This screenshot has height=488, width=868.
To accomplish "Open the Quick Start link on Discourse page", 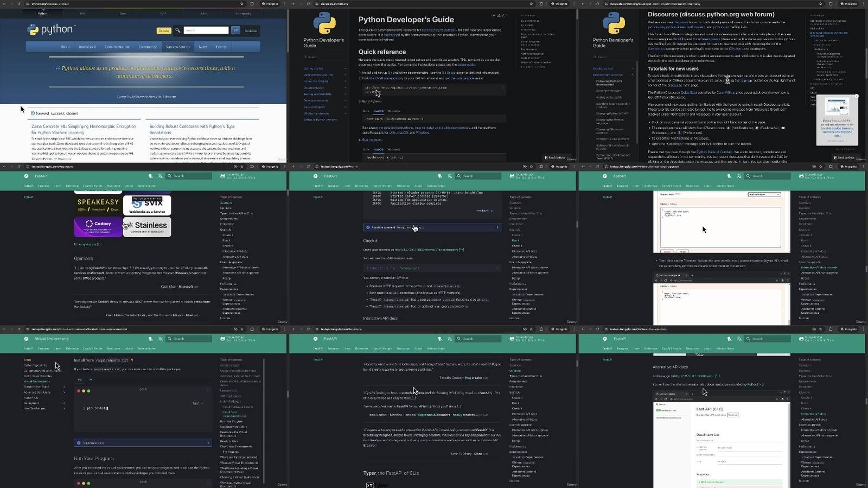I will tap(689, 93).
